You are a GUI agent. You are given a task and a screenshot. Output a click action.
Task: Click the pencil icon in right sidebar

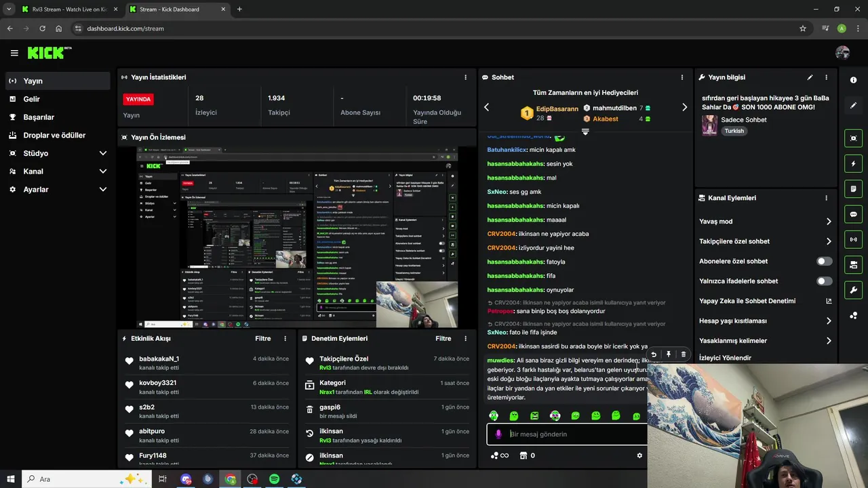(853, 106)
